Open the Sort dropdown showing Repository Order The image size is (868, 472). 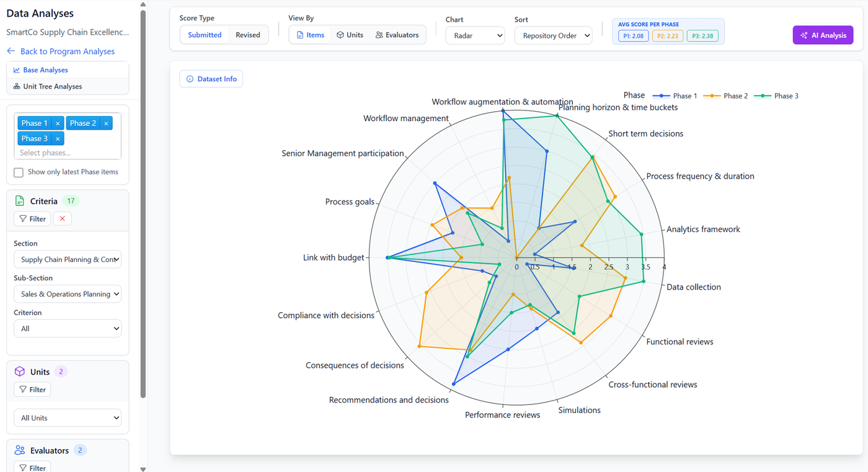pos(553,35)
